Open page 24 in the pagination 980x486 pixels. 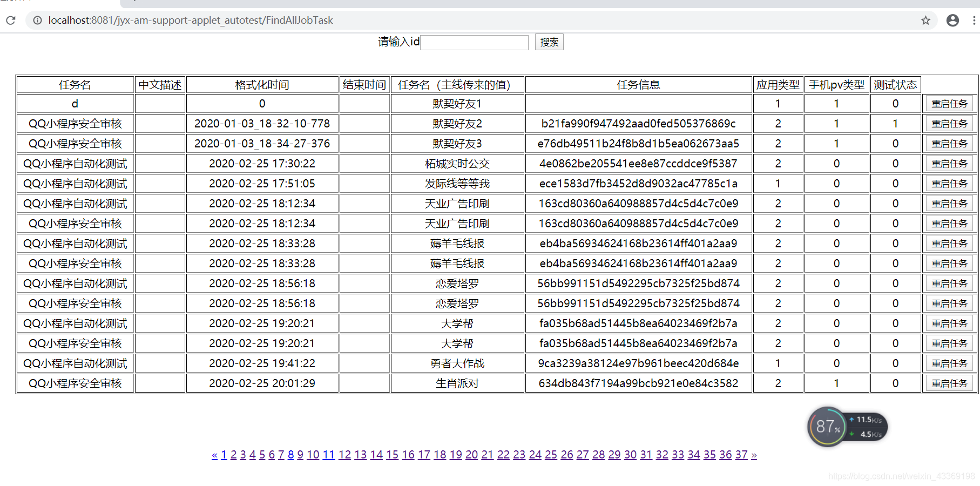pyautogui.click(x=535, y=455)
